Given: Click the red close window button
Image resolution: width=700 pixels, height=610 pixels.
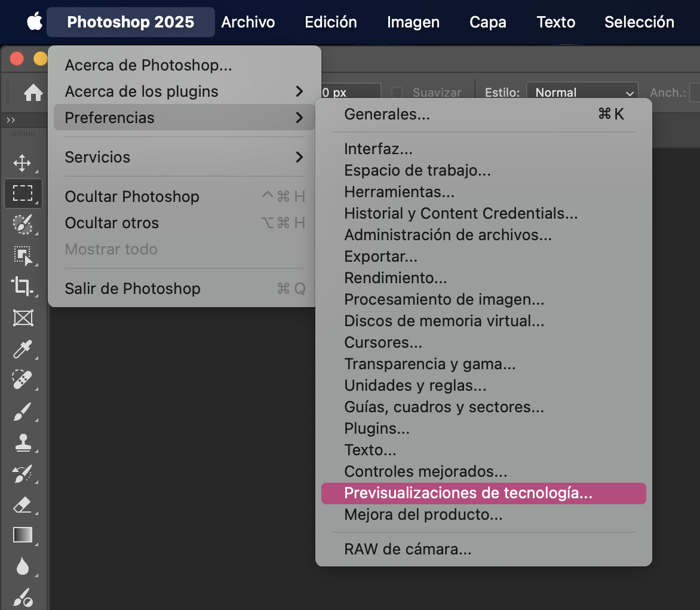Looking at the screenshot, I should tap(17, 59).
